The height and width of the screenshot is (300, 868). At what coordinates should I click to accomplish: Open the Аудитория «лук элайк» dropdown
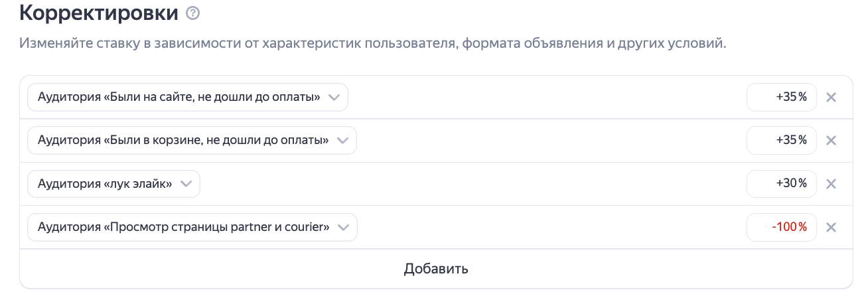coord(105,184)
